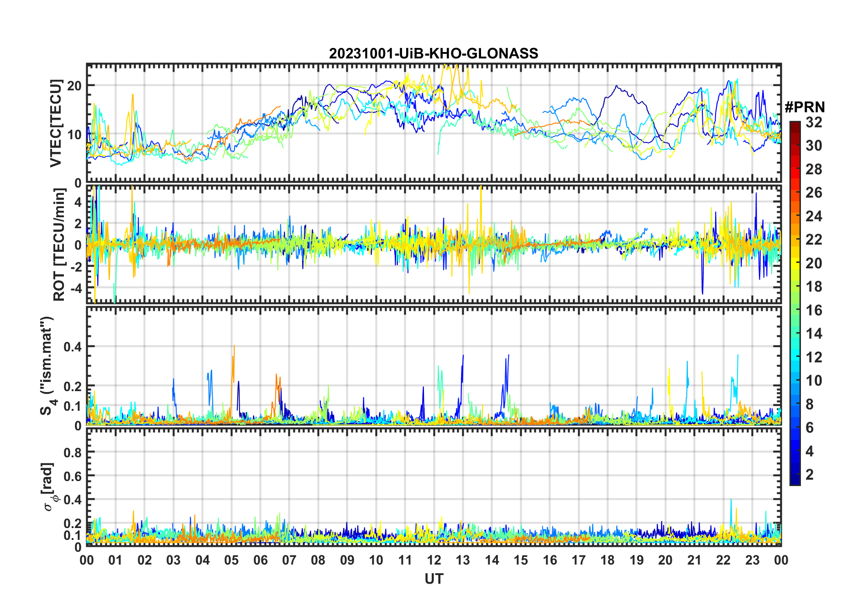Select the UT x-axis label
868x607 pixels.
click(x=434, y=579)
